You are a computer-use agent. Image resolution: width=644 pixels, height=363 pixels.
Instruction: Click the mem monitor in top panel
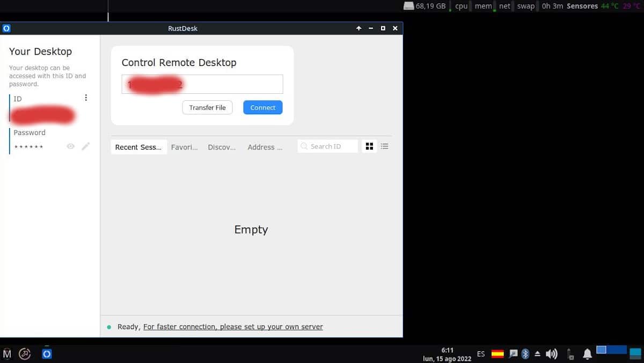coord(483,6)
